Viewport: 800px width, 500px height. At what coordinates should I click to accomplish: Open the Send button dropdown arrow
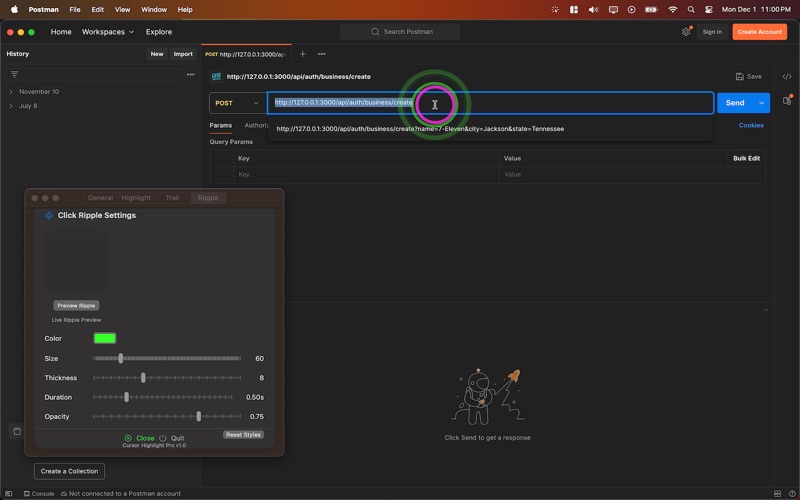point(761,103)
